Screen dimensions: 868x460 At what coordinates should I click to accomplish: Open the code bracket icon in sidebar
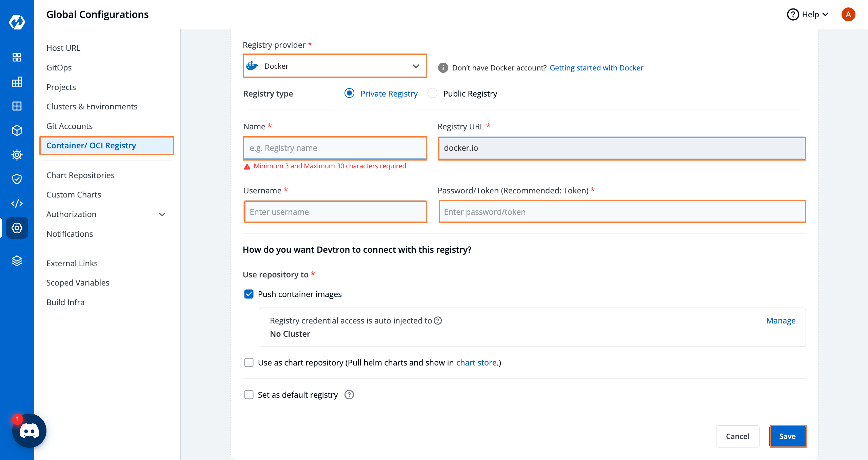click(x=17, y=204)
